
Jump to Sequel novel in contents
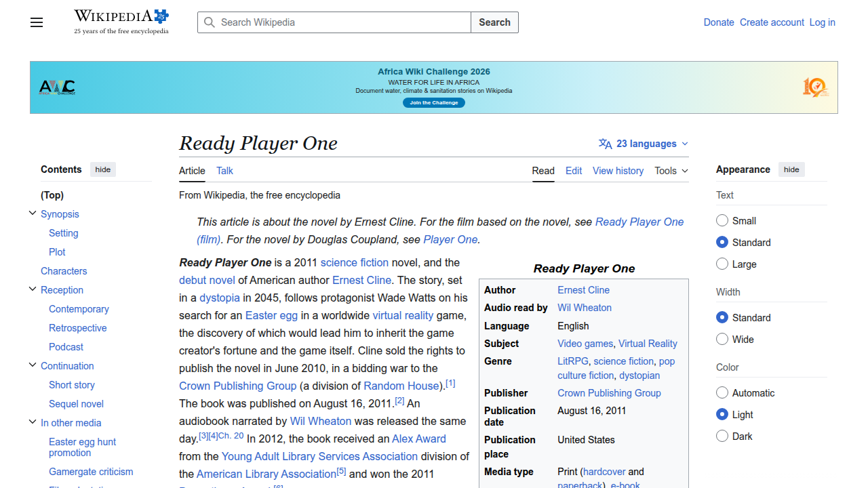[x=76, y=404]
